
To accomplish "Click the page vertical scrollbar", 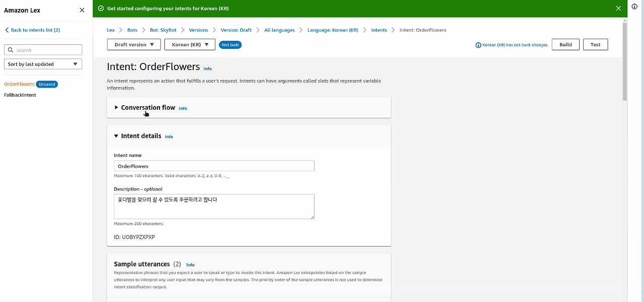I will 624,60.
